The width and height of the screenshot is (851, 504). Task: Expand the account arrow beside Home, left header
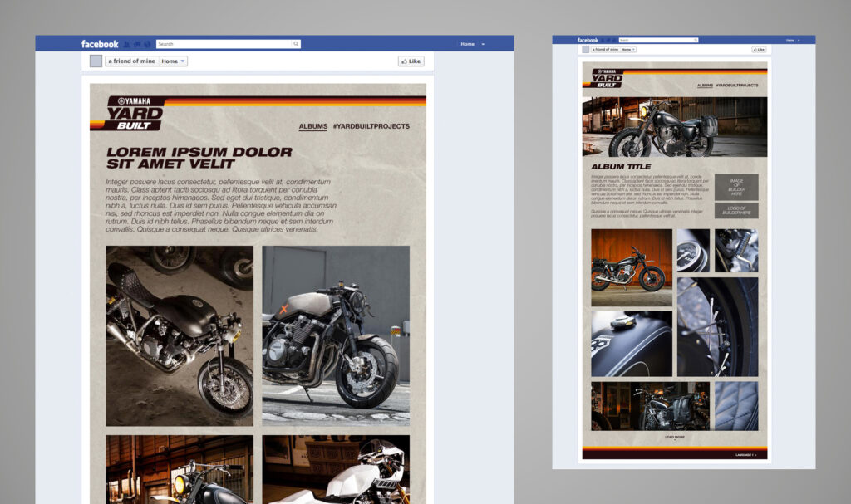(483, 44)
